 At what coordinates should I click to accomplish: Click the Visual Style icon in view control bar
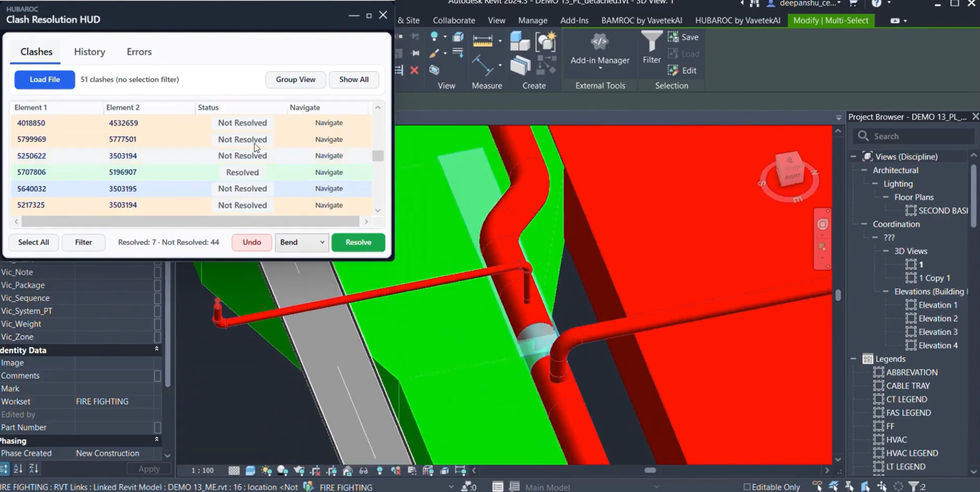(x=250, y=470)
